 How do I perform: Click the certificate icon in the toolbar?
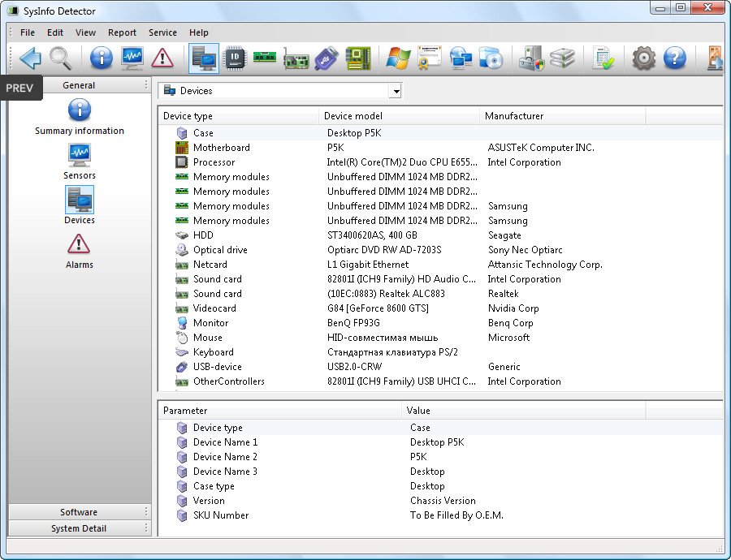pyautogui.click(x=429, y=58)
